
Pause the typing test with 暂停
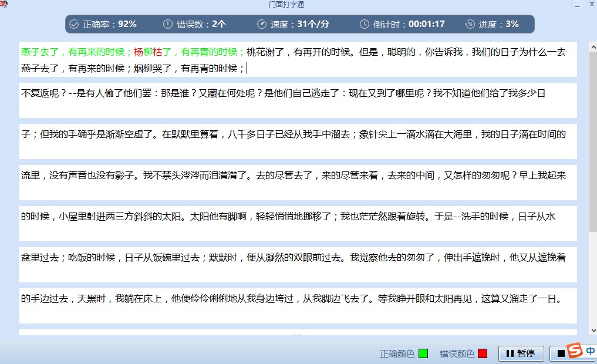coord(521,353)
